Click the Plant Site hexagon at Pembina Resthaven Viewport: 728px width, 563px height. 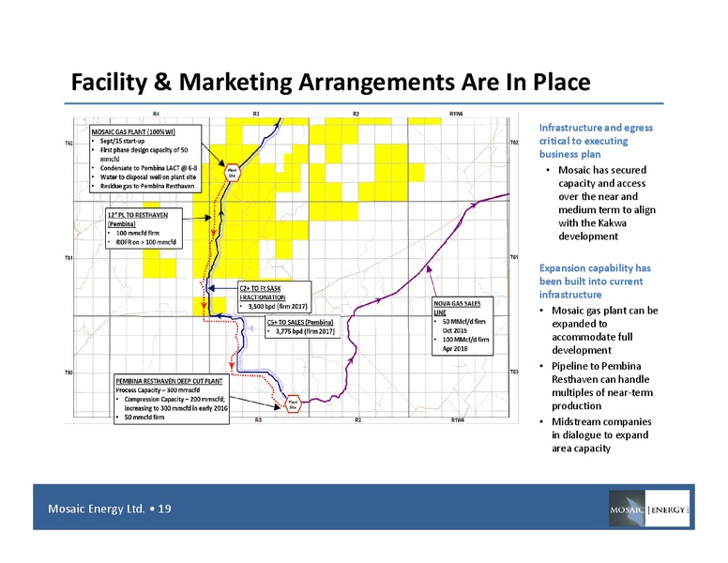pos(293,404)
